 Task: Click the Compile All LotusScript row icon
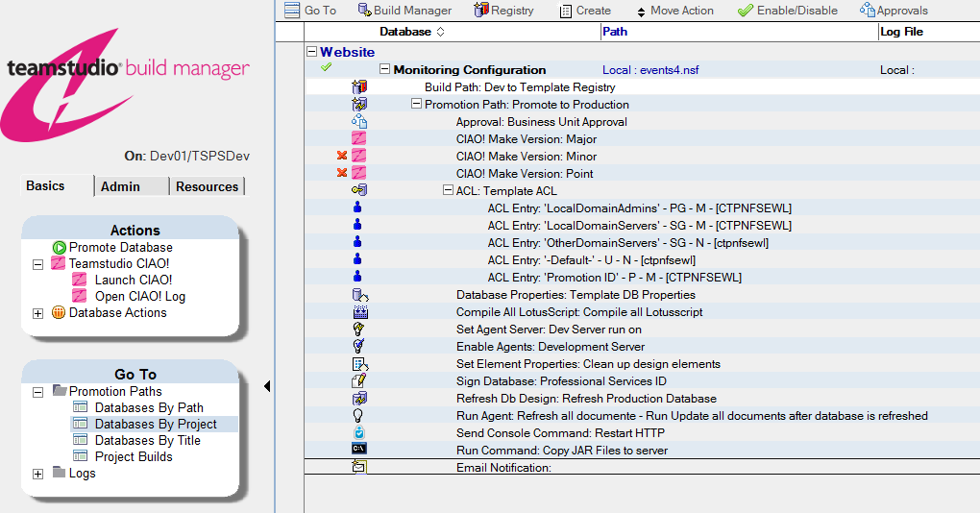tap(360, 312)
